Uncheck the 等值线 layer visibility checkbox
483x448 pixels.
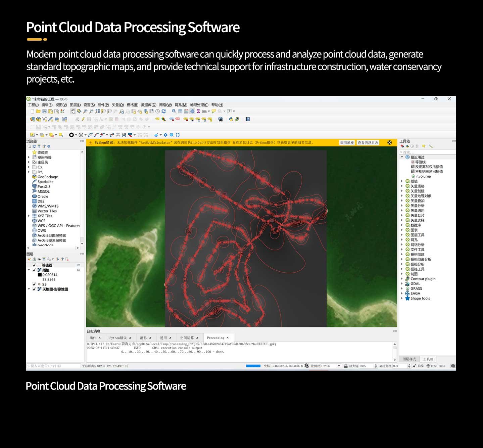tap(34, 265)
